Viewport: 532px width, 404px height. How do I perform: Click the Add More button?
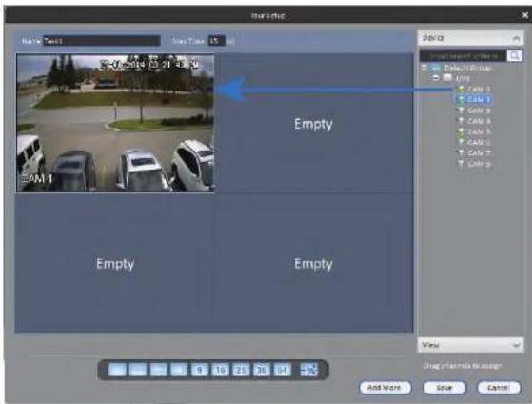pos(385,388)
